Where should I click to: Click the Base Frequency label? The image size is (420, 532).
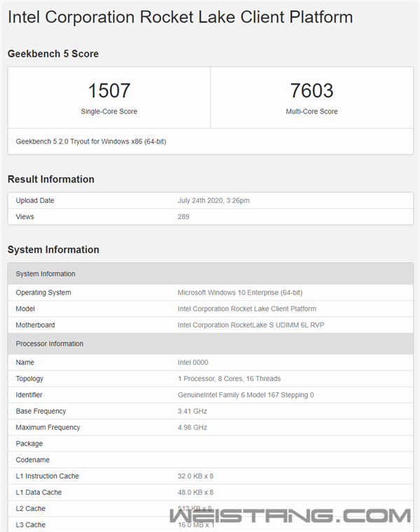(41, 411)
